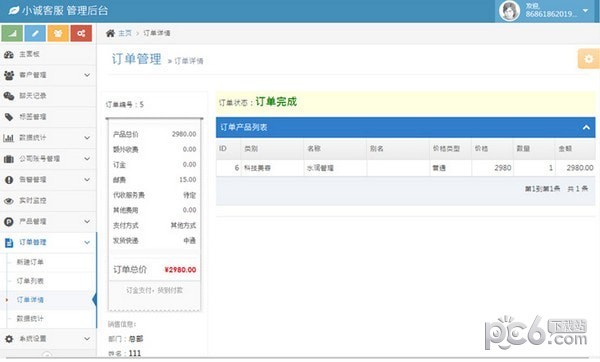
Task: Click the 订单详情 breadcrumb text
Action: tap(157, 33)
